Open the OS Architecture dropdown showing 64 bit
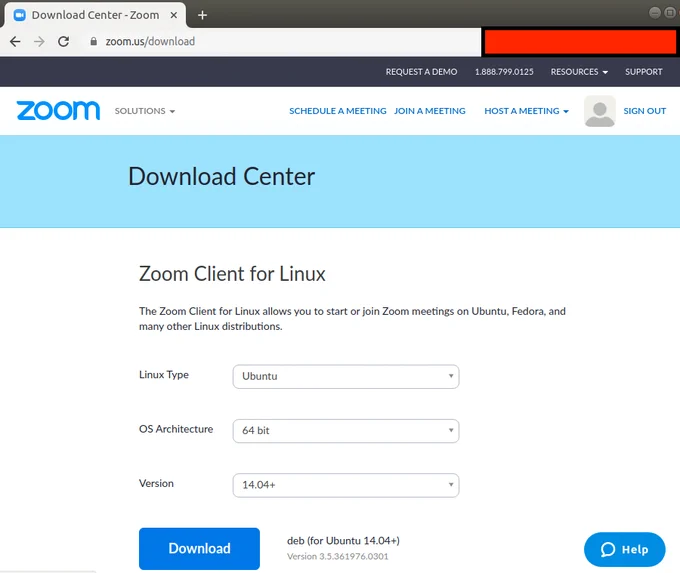 click(x=346, y=431)
